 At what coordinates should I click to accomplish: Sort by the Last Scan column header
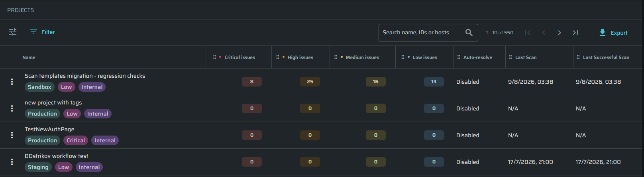point(526,57)
